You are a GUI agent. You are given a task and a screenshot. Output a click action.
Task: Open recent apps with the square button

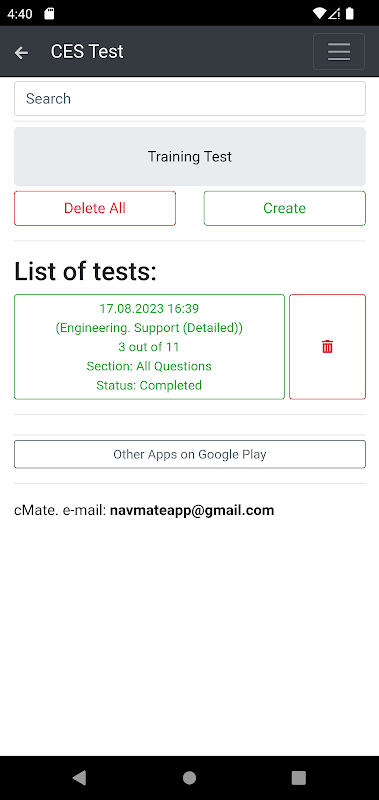(x=298, y=778)
